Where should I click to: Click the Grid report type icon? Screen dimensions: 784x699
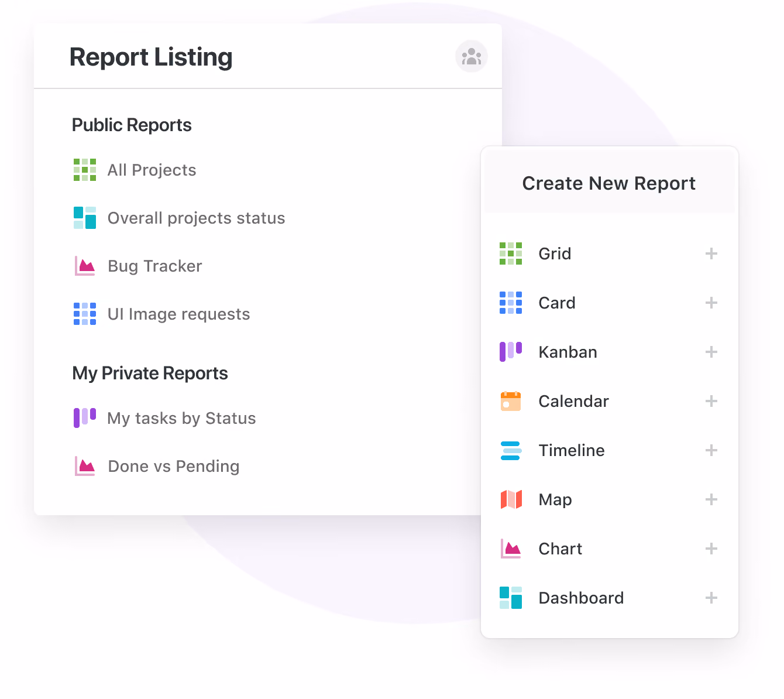511,253
